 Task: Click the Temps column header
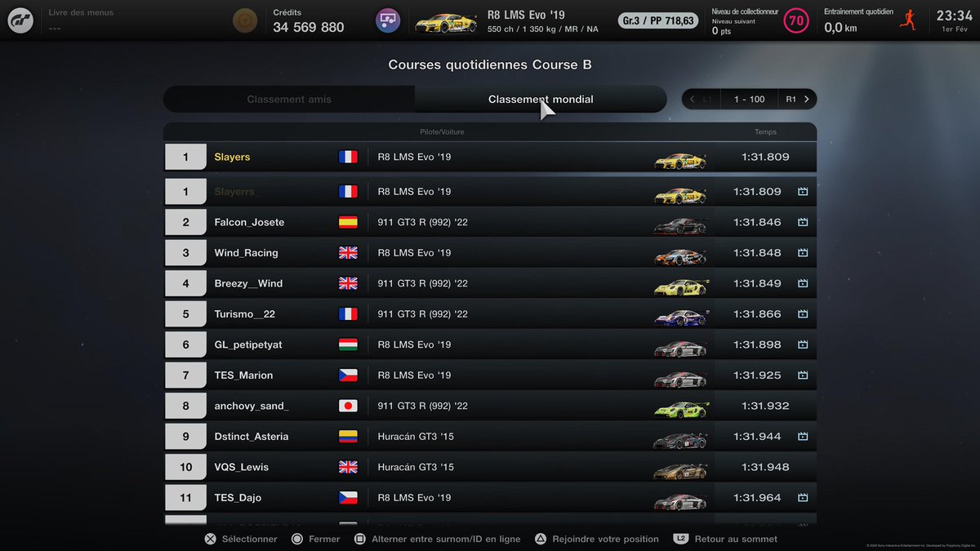(765, 132)
